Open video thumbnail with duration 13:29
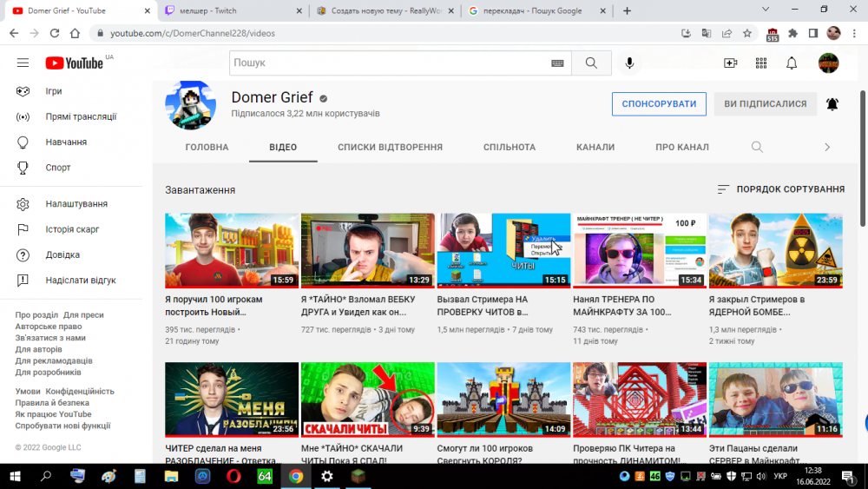Image resolution: width=868 pixels, height=489 pixels. tap(367, 250)
